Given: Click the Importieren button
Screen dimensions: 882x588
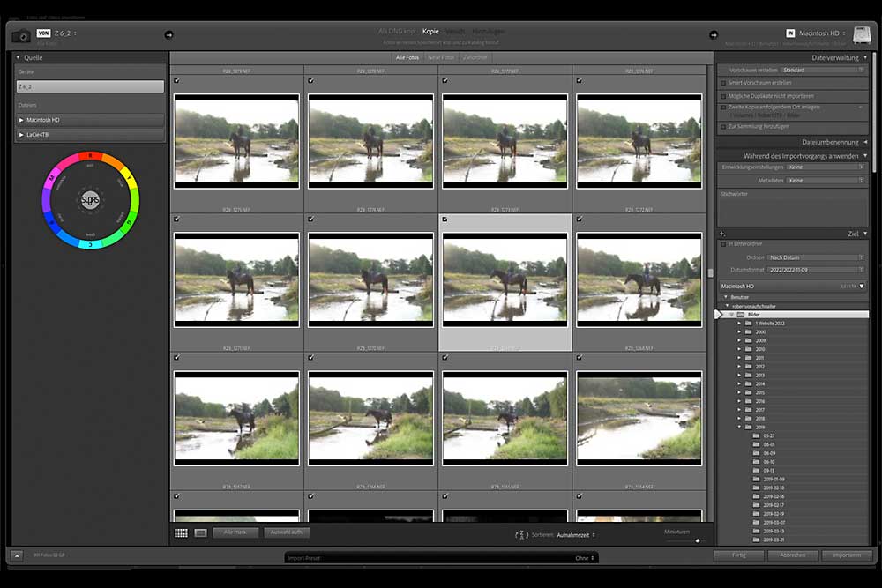Looking at the screenshot, I should 847,555.
